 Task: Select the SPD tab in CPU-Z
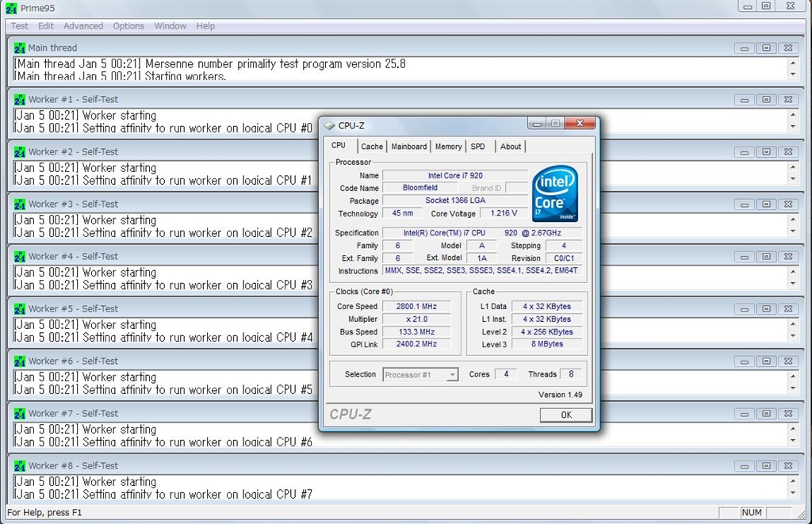point(477,147)
